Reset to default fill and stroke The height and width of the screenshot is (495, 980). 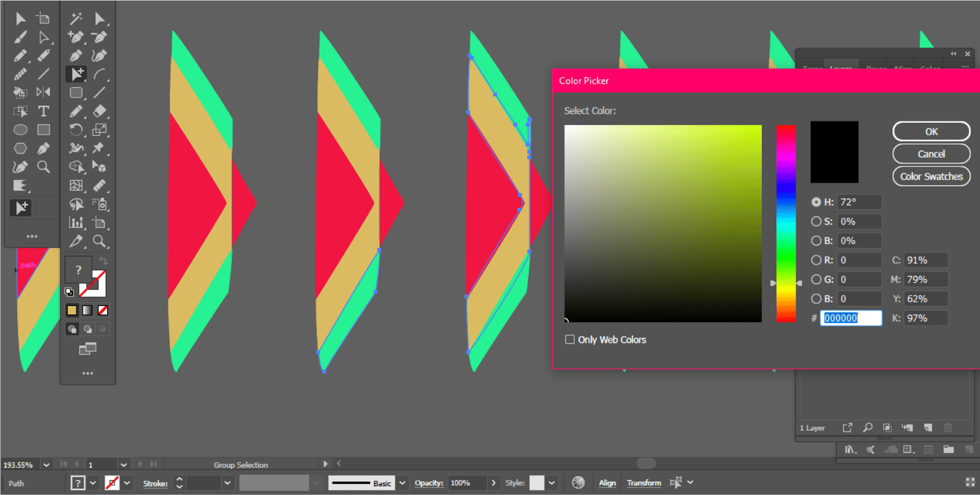[x=69, y=292]
